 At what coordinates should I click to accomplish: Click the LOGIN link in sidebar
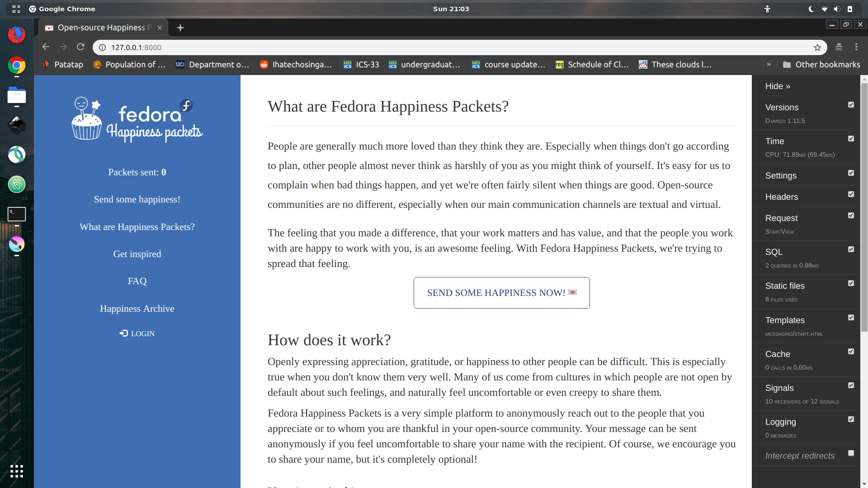tap(137, 333)
